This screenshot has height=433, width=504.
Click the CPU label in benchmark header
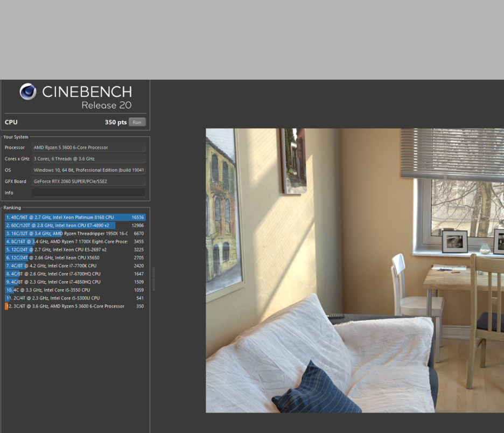(x=11, y=122)
